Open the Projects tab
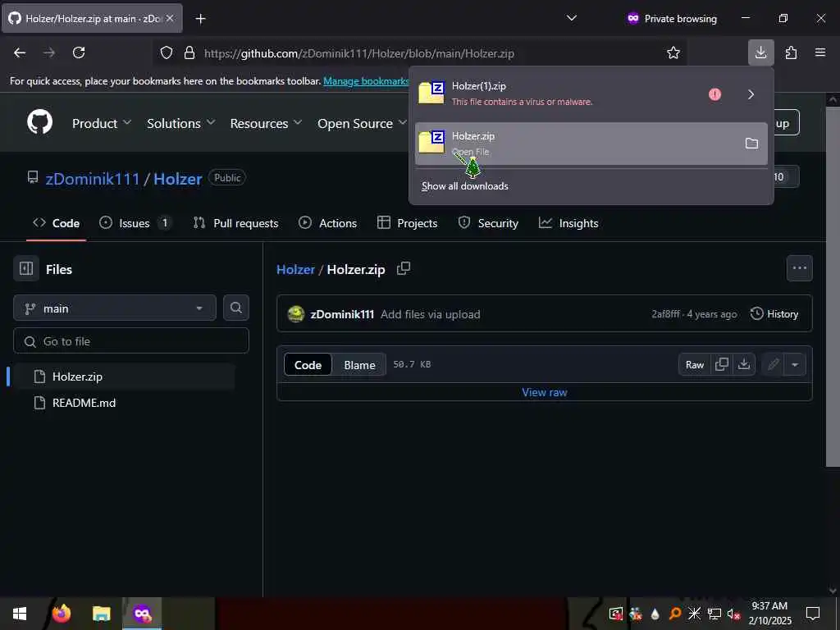Screen dimensions: 840x630 (407, 223)
